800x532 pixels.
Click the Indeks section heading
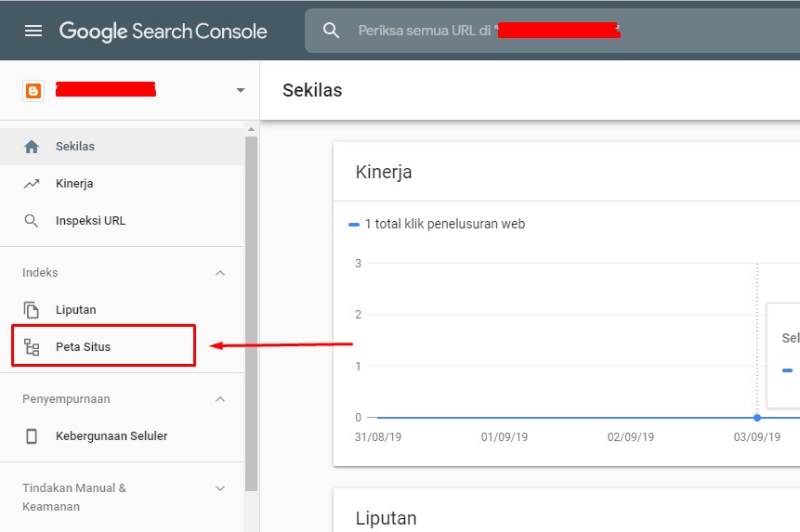click(x=40, y=273)
